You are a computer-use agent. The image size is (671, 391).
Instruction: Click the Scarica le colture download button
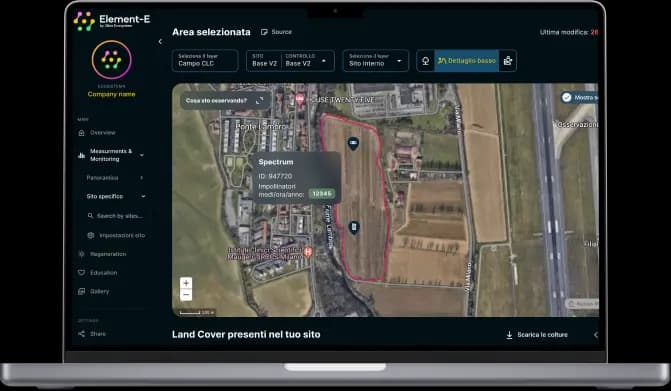pos(537,335)
